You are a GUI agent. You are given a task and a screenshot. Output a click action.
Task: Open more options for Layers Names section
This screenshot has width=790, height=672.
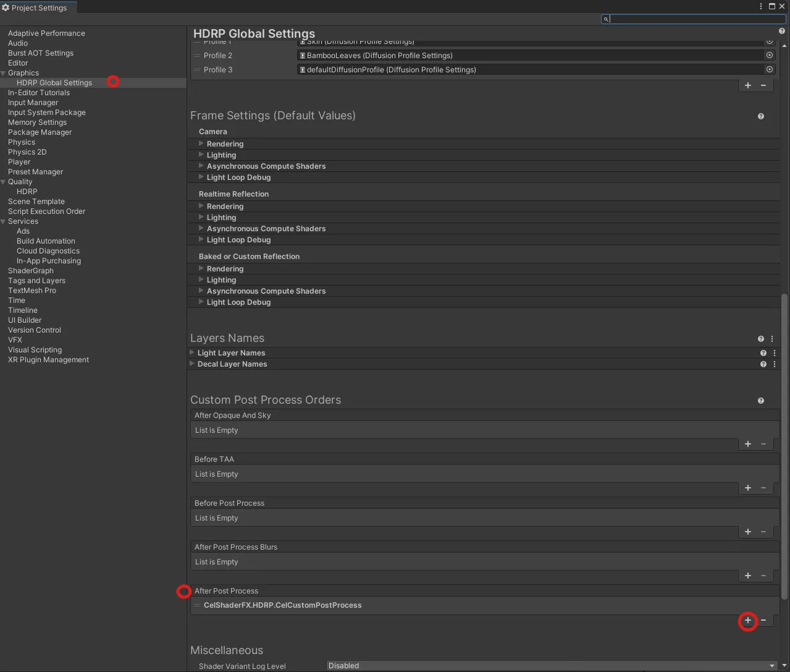coord(772,339)
